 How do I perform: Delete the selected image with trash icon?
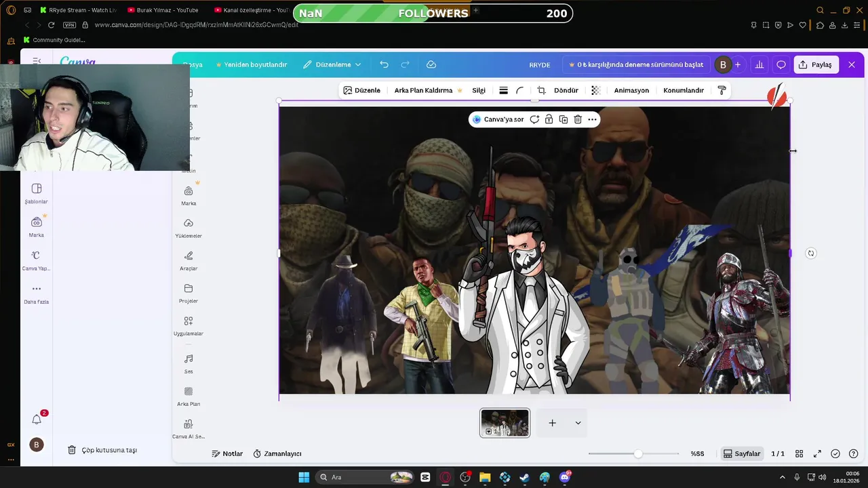point(578,119)
